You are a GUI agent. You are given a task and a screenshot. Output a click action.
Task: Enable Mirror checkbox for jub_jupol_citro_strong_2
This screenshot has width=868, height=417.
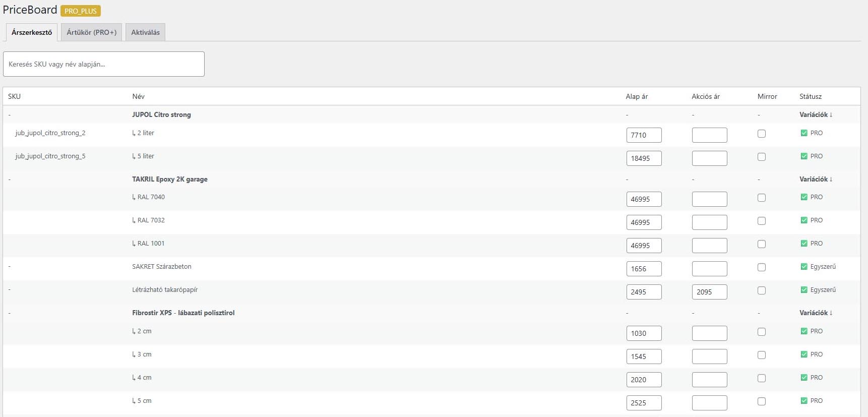[761, 134]
